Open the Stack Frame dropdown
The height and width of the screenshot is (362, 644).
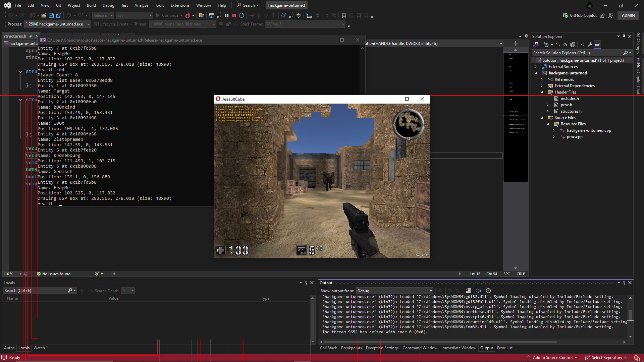(305, 24)
